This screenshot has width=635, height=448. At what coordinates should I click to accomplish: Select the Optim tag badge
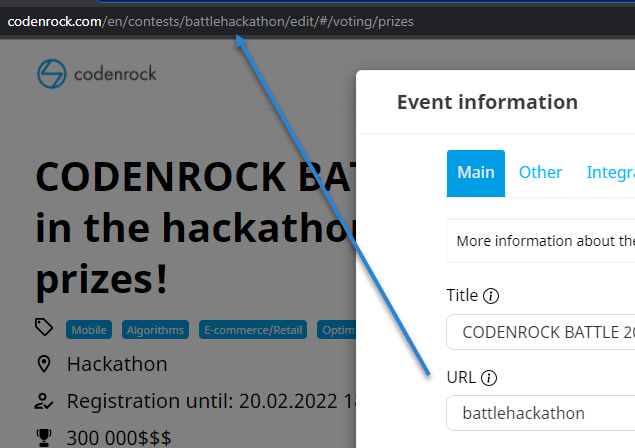(337, 330)
